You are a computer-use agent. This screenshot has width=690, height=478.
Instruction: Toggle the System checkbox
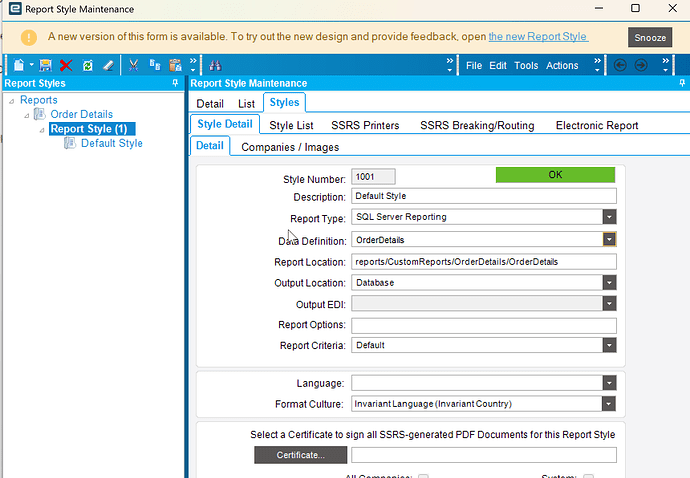click(x=588, y=476)
